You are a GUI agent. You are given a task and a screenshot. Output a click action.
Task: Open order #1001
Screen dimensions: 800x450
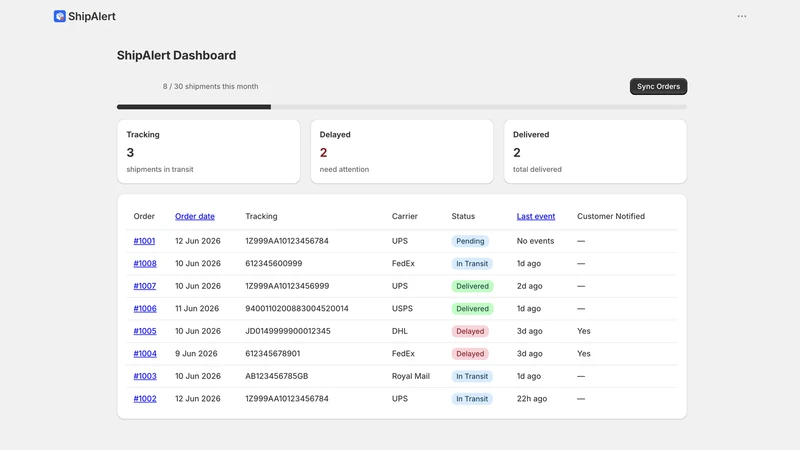(x=144, y=241)
